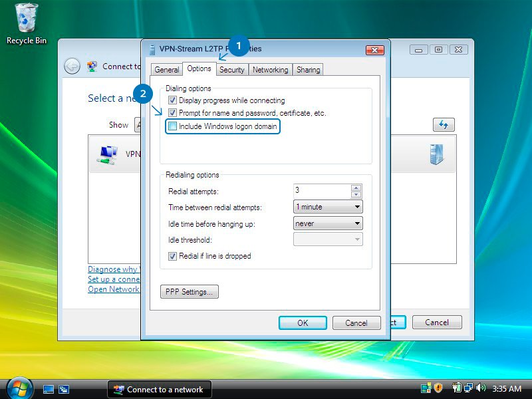Click Cancel in Connect to a network window
The image size is (532, 399).
[x=437, y=322]
